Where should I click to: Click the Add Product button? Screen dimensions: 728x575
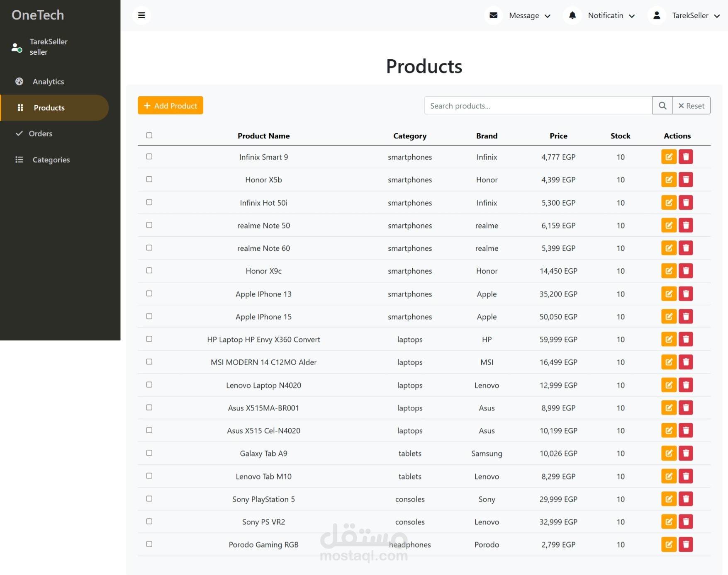point(170,105)
